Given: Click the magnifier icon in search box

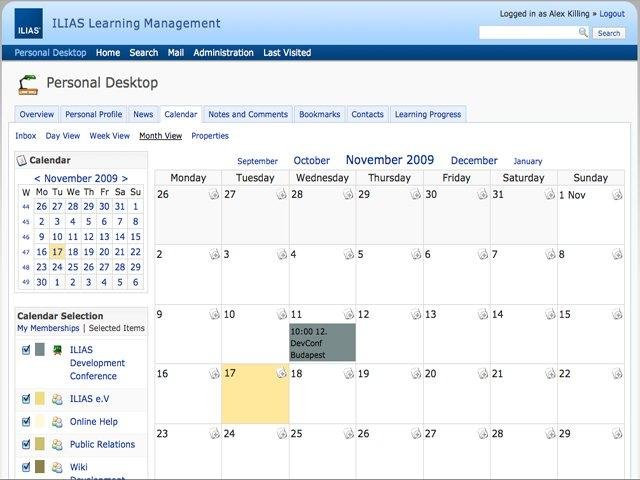Looking at the screenshot, I should pyautogui.click(x=583, y=32).
